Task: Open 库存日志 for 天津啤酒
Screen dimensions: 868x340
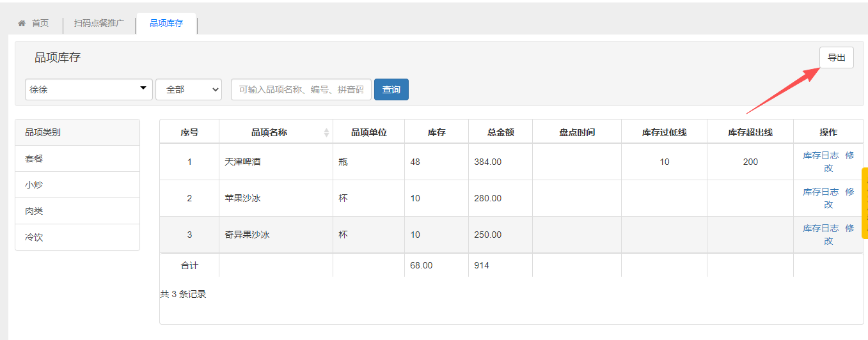Action: click(x=821, y=155)
